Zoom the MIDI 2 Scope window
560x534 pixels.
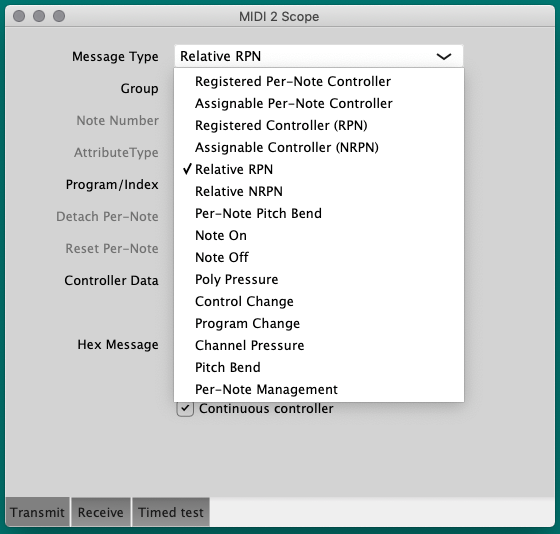59,16
